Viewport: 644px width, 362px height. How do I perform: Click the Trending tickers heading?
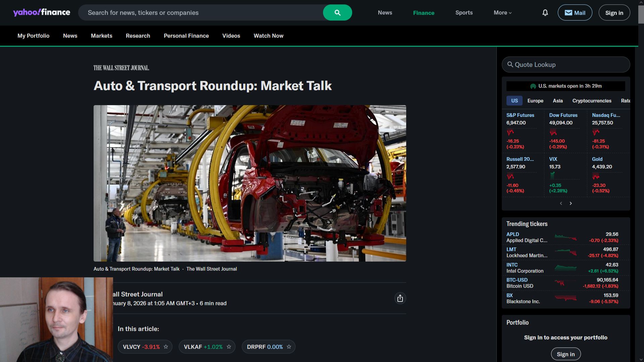coord(527,224)
